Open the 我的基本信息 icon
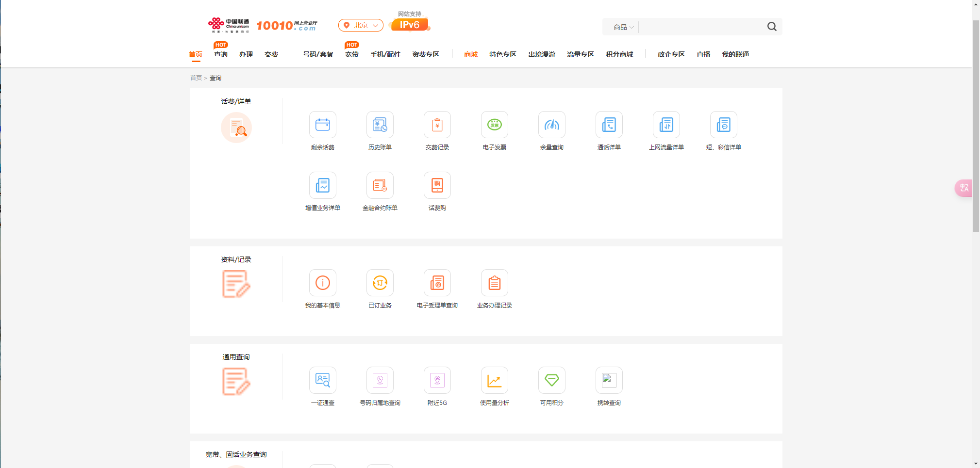This screenshot has height=468, width=980. pyautogui.click(x=323, y=283)
